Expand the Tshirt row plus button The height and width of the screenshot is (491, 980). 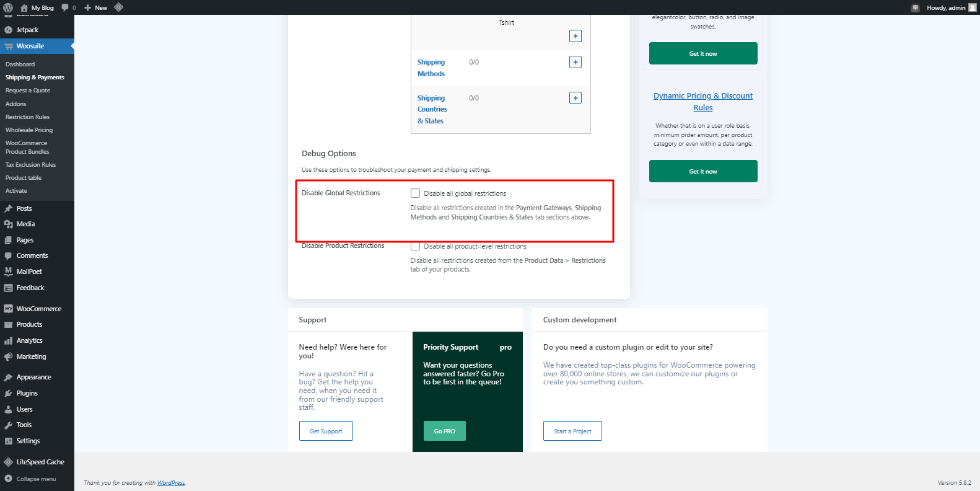575,36
